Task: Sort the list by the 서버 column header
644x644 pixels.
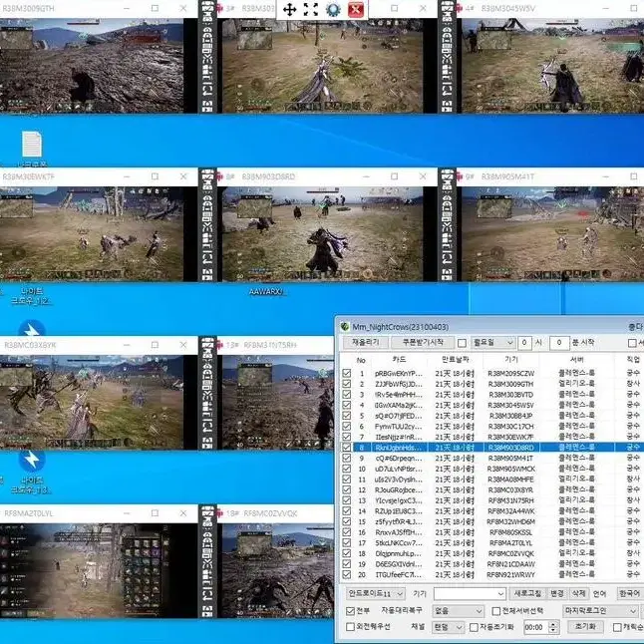Action: [576, 359]
